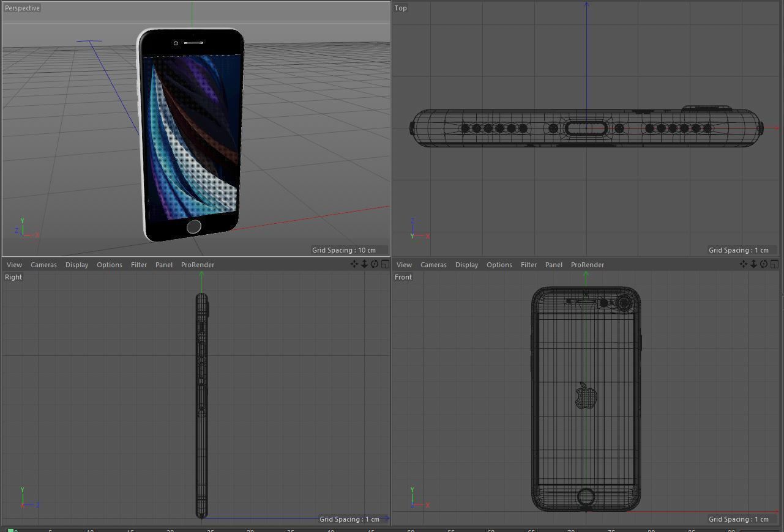The height and width of the screenshot is (532, 784).
Task: Toggle maximize icon of Front viewport
Action: click(x=774, y=264)
